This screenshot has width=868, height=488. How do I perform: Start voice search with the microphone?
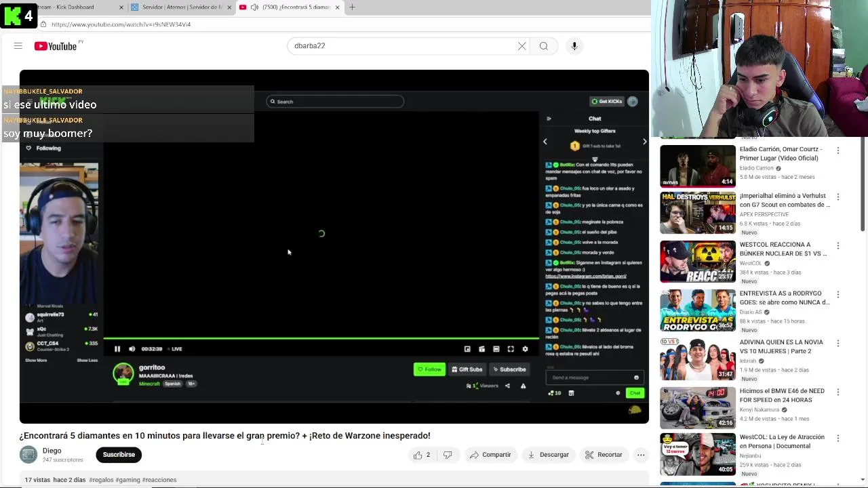point(574,46)
